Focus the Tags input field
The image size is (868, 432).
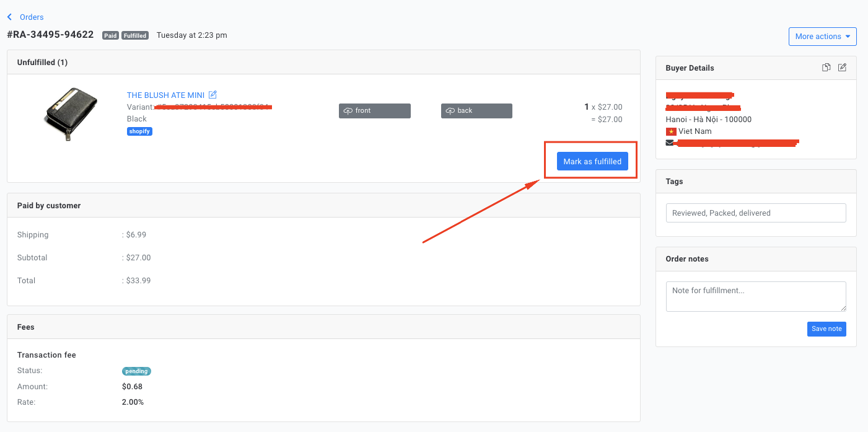pos(756,213)
